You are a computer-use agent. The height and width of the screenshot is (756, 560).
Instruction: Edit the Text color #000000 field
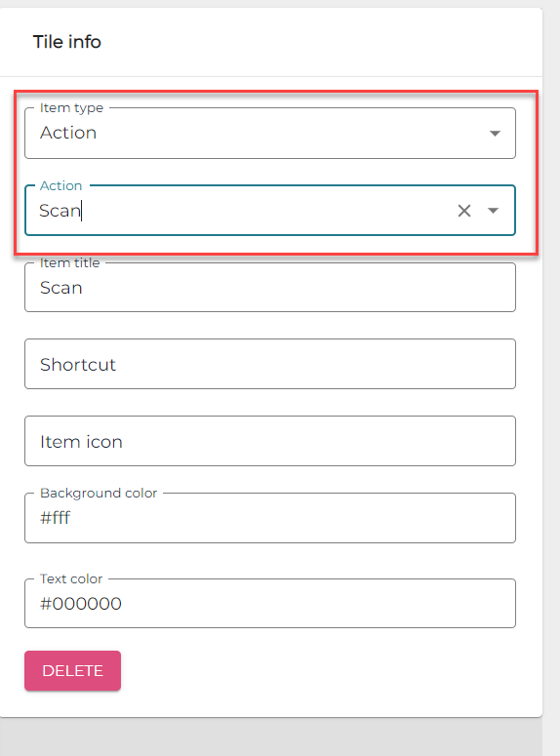(270, 603)
